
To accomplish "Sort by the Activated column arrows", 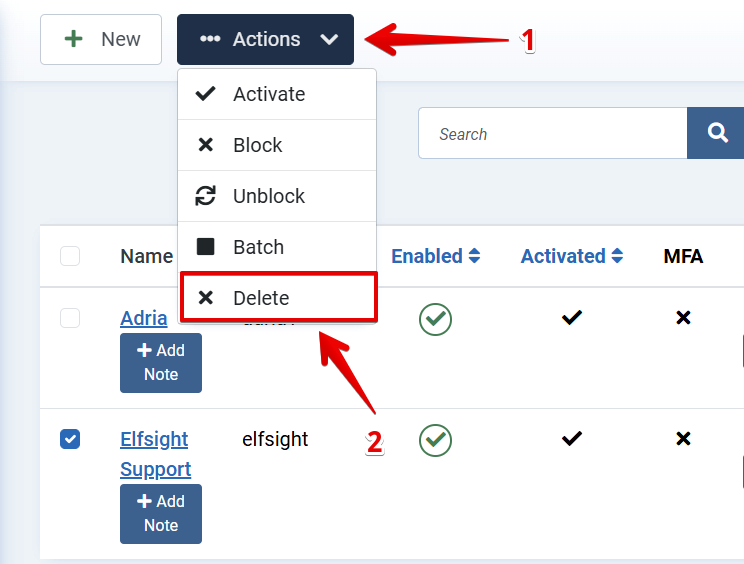I will coord(617,256).
